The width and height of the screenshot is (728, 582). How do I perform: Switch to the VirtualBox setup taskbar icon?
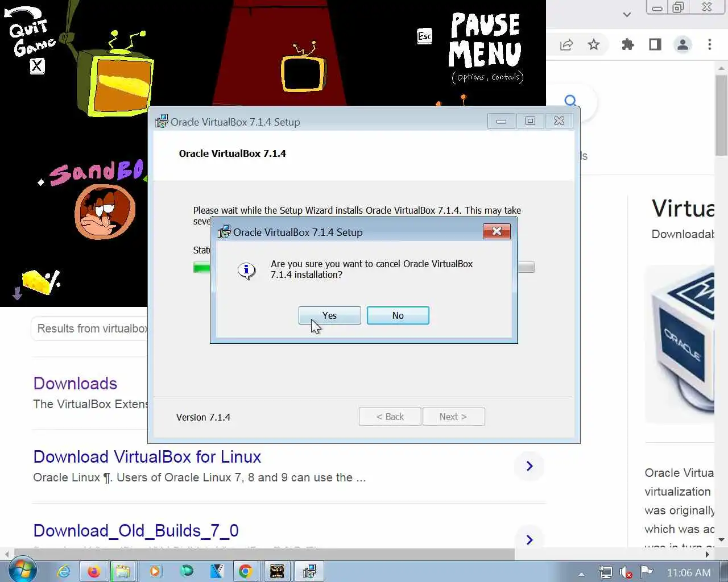(309, 571)
